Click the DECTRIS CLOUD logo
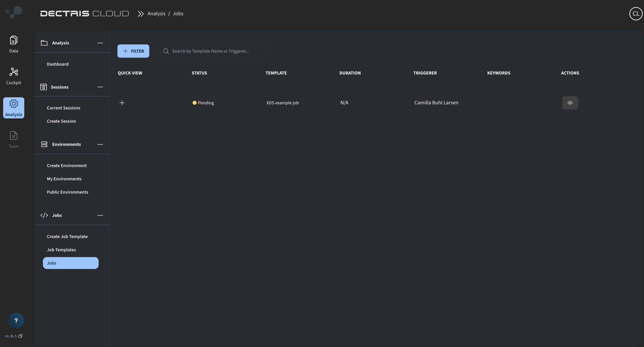This screenshot has height=347, width=644. [84, 13]
